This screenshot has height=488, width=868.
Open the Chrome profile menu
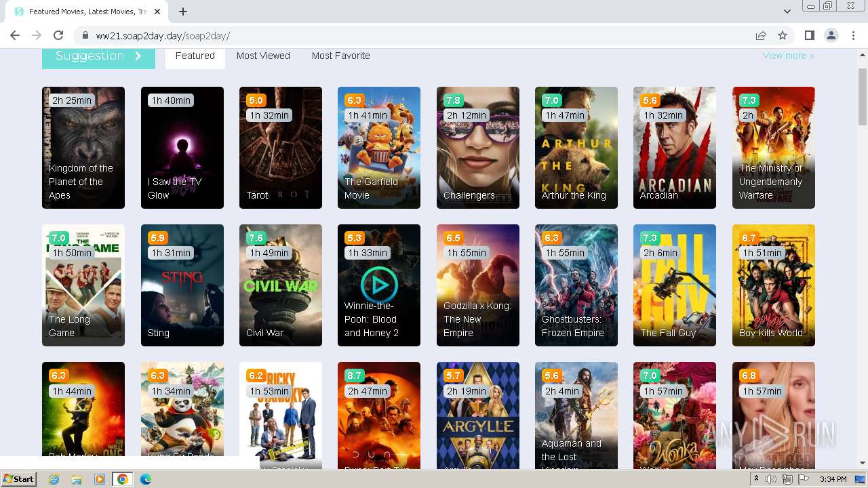(x=831, y=35)
